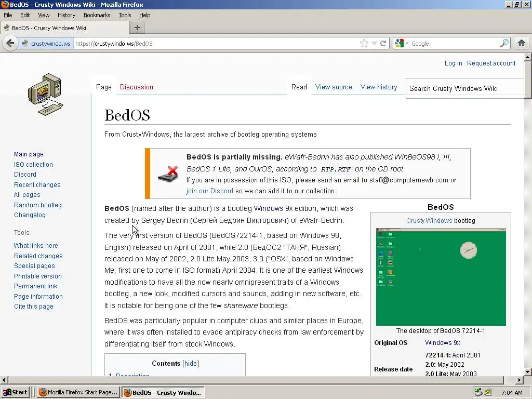Click the Firefox icon in the title bar
Screen dimensions: 532x399
click(5, 4)
